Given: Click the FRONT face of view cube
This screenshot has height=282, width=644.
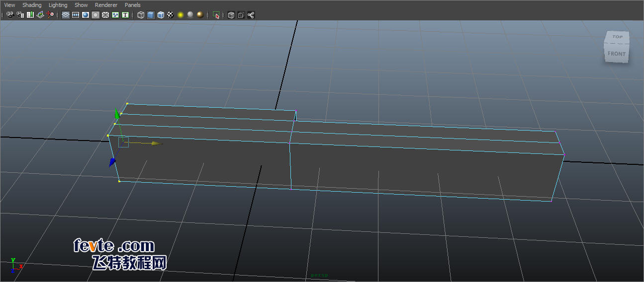Looking at the screenshot, I should point(617,54).
